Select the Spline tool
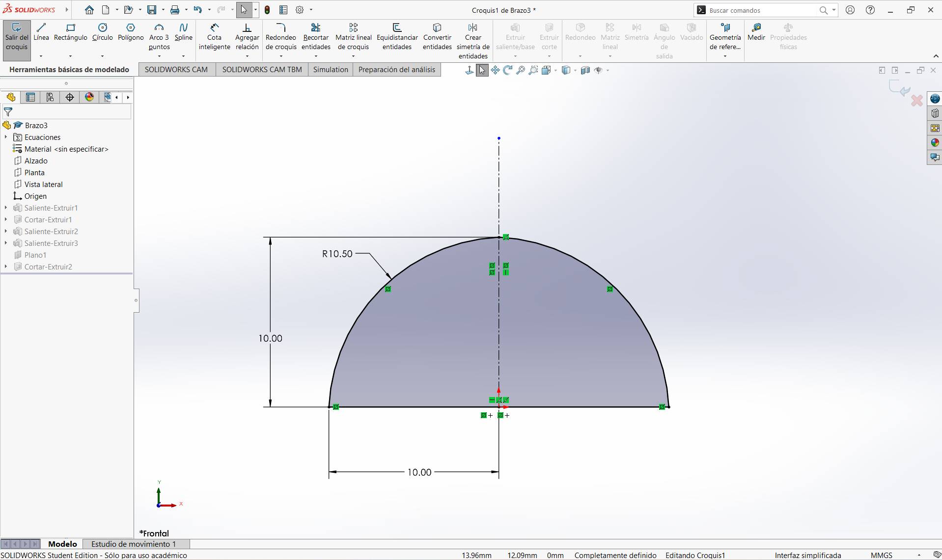 pyautogui.click(x=184, y=32)
